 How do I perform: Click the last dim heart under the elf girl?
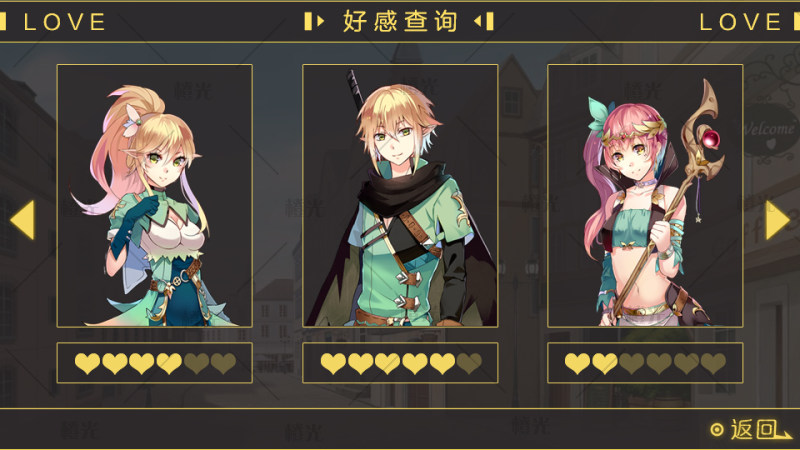(x=223, y=363)
